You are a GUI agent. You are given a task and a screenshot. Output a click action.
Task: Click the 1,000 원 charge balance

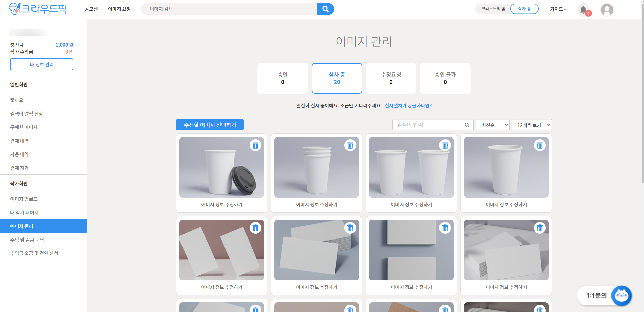click(x=64, y=45)
